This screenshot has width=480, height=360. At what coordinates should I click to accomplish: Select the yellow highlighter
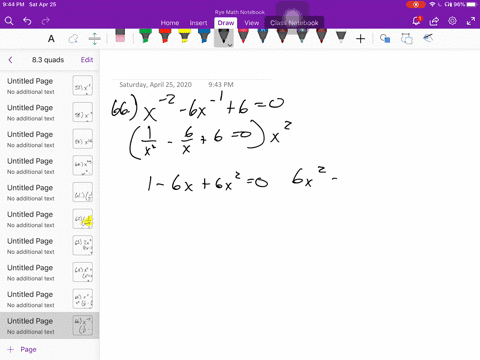click(184, 36)
